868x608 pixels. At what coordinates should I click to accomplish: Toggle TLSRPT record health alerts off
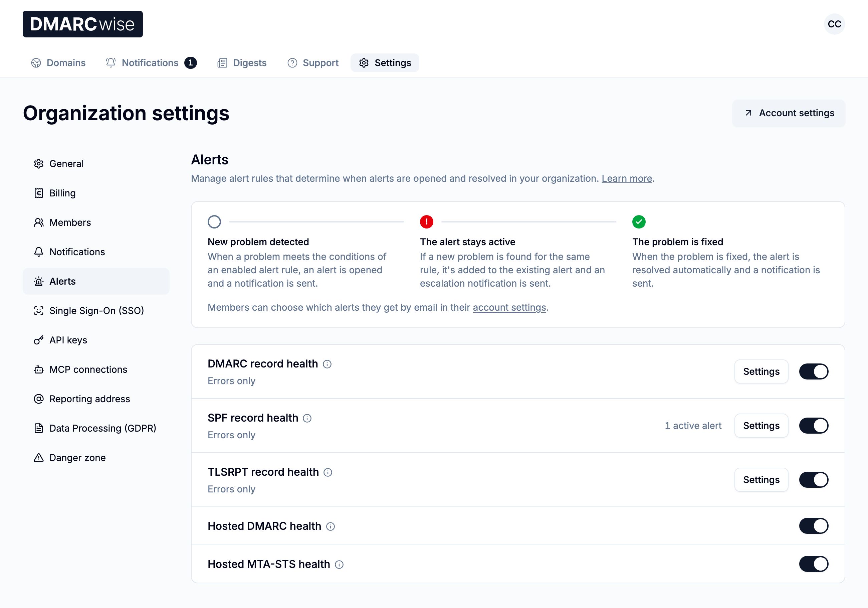pyautogui.click(x=814, y=480)
